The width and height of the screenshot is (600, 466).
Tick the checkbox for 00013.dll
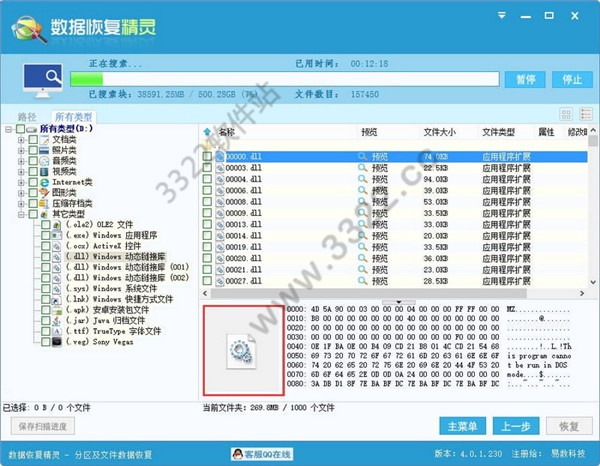[207, 224]
